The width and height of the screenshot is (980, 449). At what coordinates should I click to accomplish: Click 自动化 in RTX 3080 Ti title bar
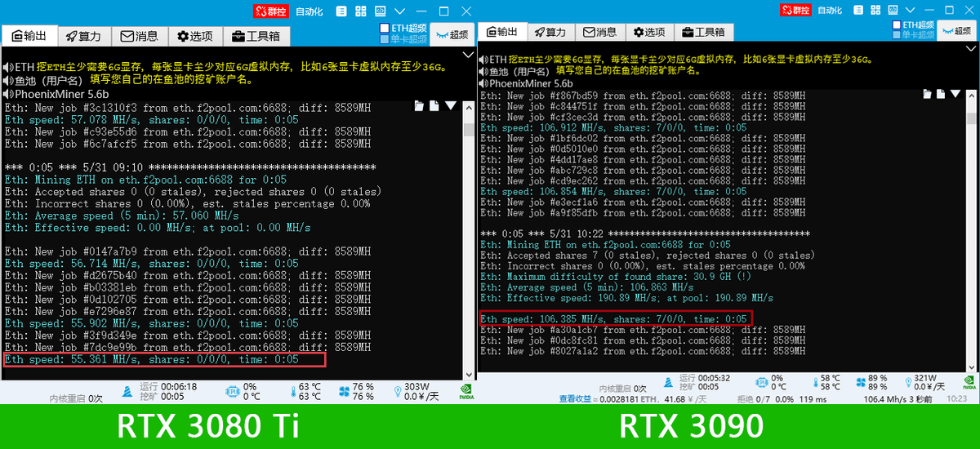click(x=310, y=11)
